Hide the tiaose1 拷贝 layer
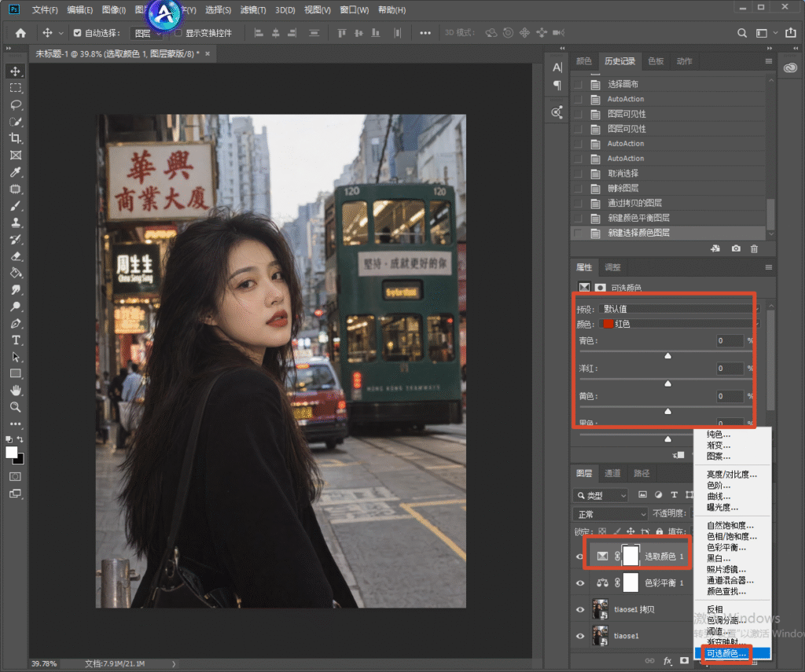Image resolution: width=805 pixels, height=672 pixels. [579, 609]
